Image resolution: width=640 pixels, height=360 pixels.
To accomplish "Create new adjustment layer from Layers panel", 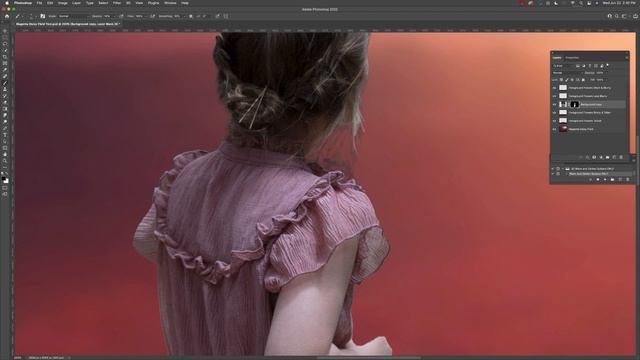I will click(601, 158).
